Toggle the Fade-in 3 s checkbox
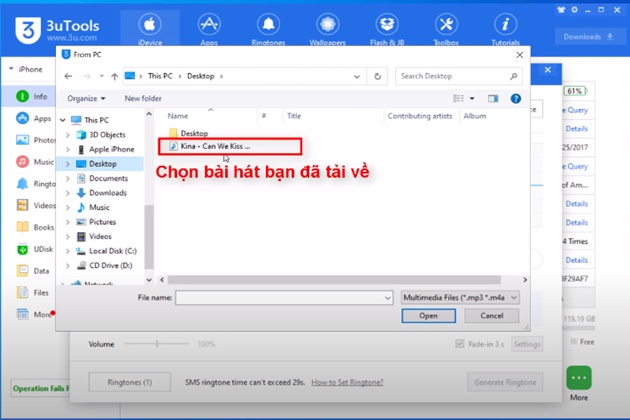 (x=459, y=344)
